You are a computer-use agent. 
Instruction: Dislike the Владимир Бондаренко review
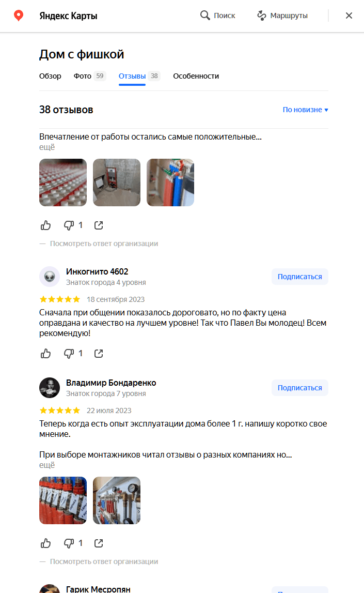pos(69,543)
